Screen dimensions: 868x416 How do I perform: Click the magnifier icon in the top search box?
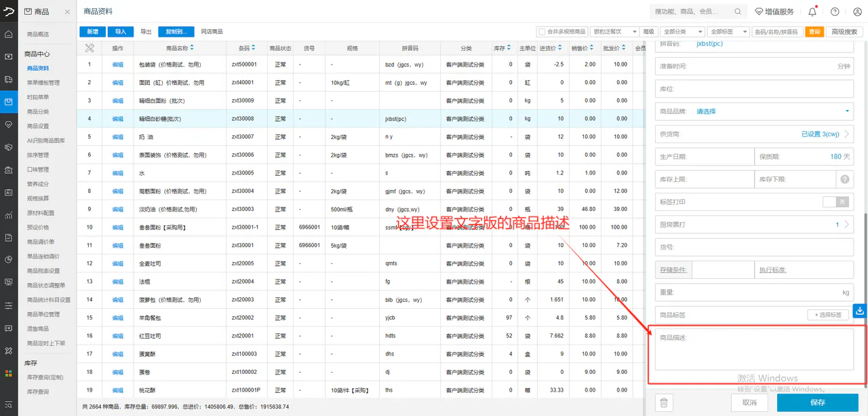(738, 12)
